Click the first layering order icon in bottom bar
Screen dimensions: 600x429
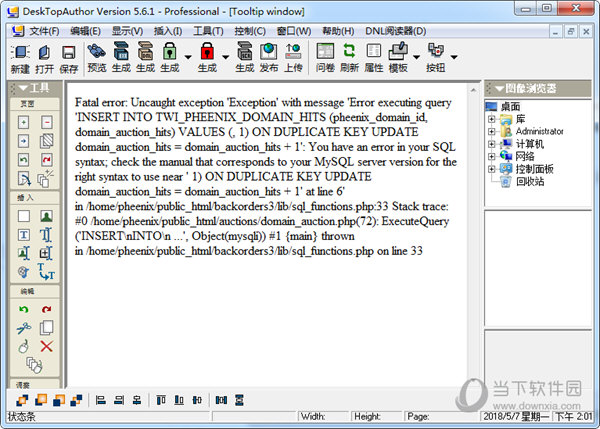(x=22, y=400)
